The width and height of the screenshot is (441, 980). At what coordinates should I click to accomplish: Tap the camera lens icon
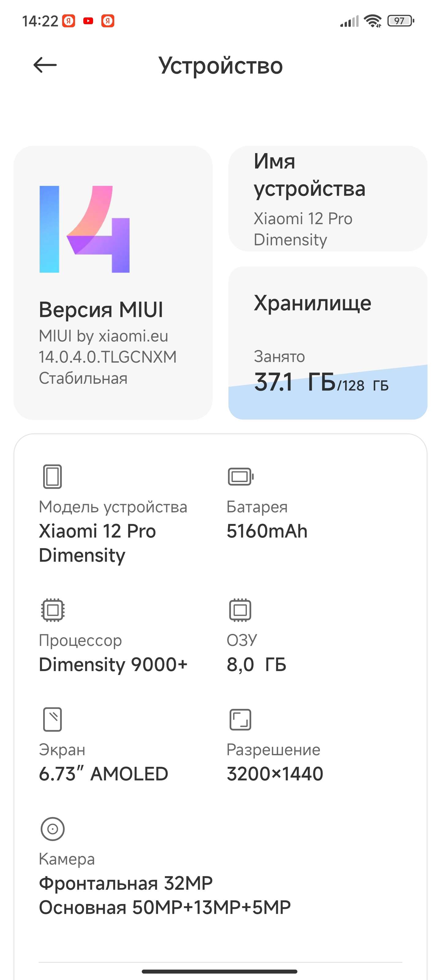[x=52, y=829]
